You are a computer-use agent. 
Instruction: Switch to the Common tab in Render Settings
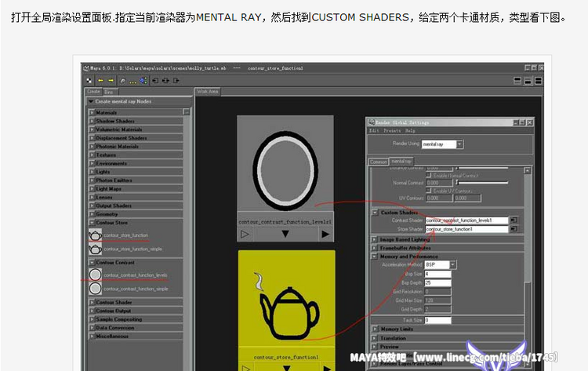[379, 162]
